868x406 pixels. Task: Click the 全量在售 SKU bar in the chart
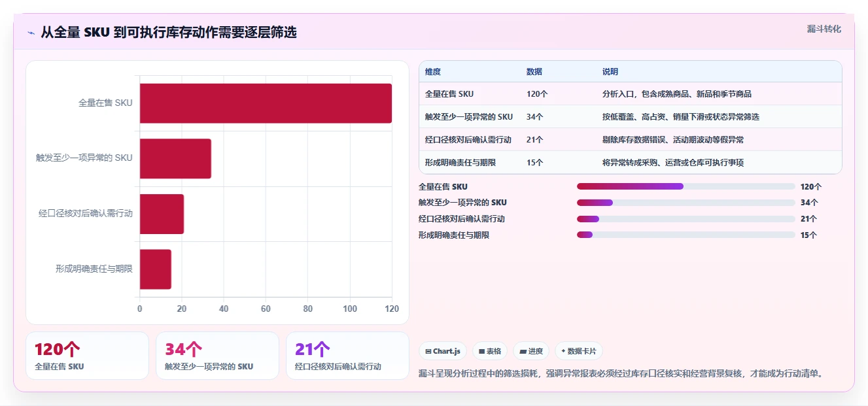click(266, 103)
